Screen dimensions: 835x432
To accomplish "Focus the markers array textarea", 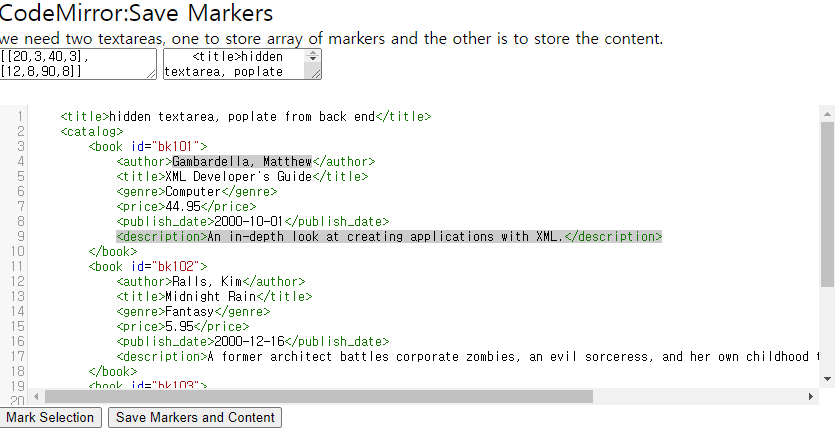I will [78, 64].
